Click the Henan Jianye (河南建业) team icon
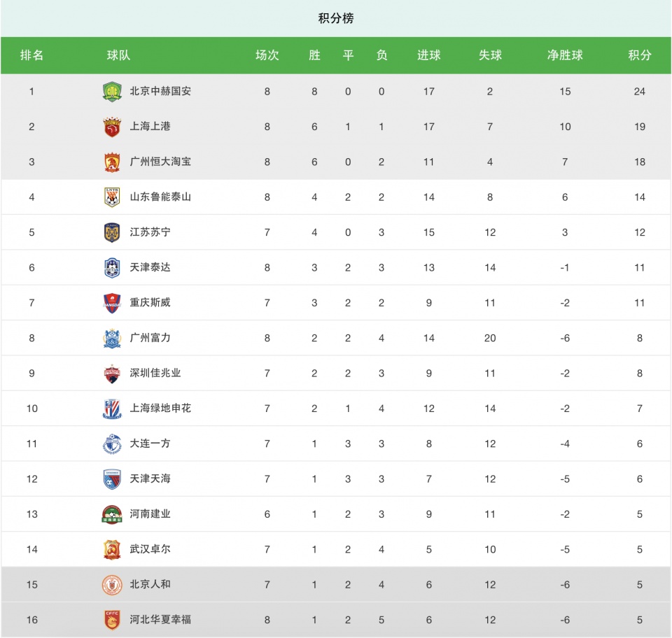 click(x=112, y=514)
